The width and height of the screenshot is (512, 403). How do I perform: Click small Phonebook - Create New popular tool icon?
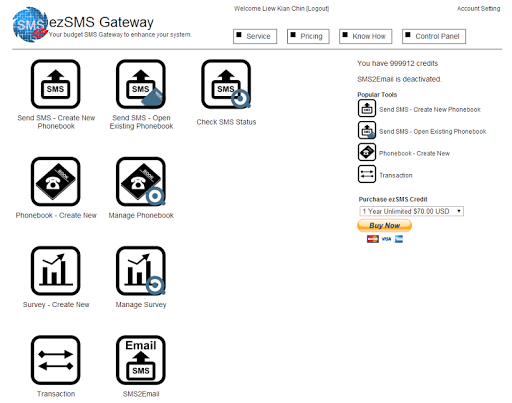[367, 152]
